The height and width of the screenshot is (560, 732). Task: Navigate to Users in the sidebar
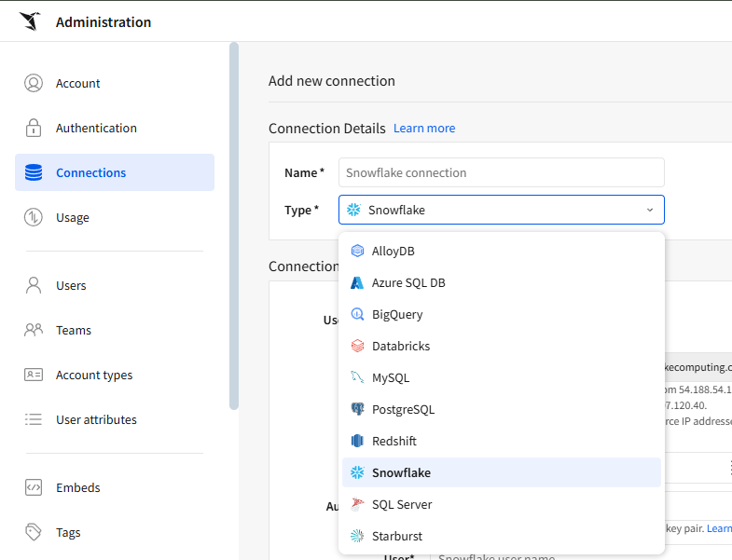coord(115,285)
